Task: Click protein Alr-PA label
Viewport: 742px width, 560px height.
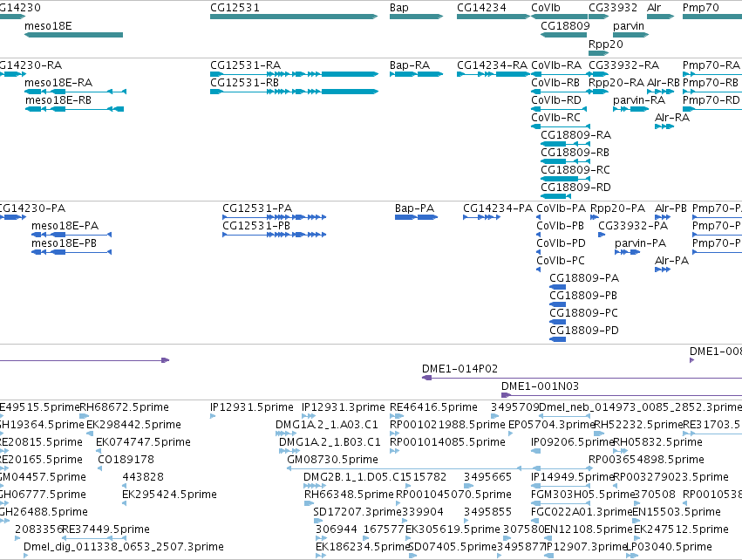Action: tap(672, 260)
